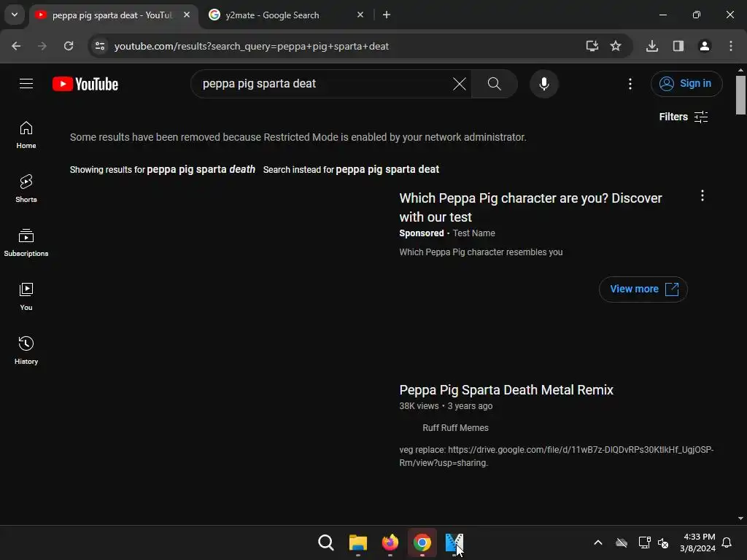Open the Chrome profile menu

coord(704,46)
